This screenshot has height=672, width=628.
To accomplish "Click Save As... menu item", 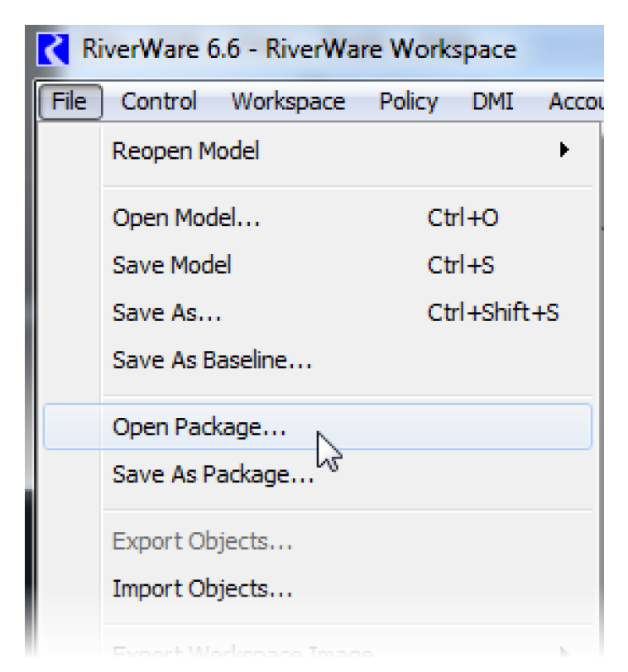I will (x=167, y=314).
